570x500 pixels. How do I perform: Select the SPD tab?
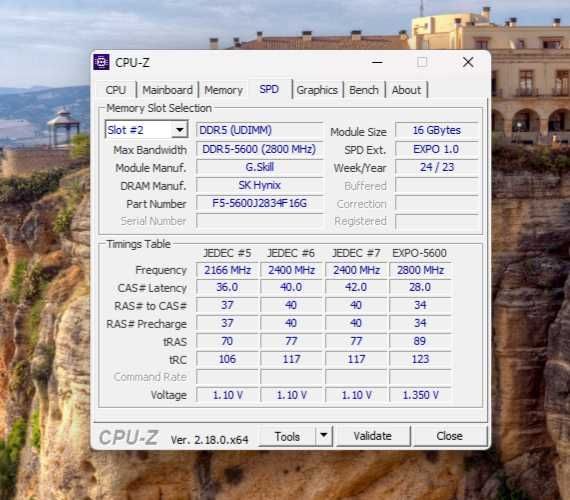point(269,89)
